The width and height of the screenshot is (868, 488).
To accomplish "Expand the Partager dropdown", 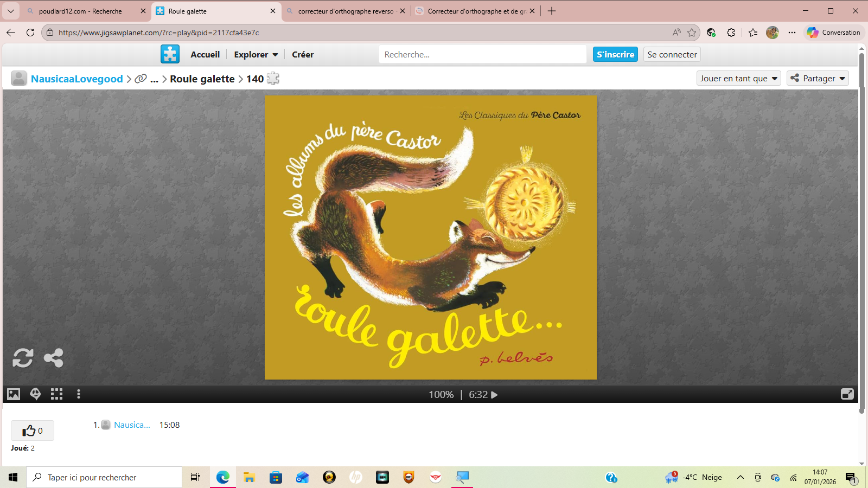I will pyautogui.click(x=818, y=78).
